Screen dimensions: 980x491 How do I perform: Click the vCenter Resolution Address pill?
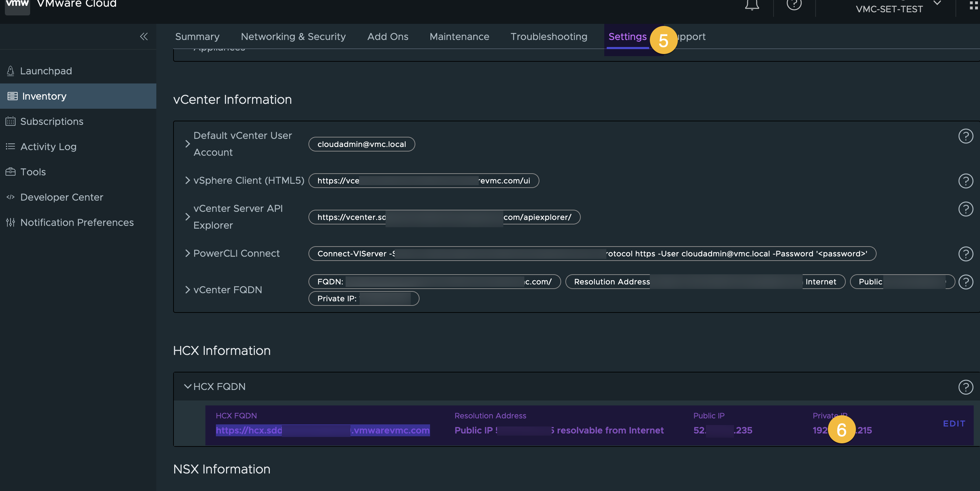[705, 282]
